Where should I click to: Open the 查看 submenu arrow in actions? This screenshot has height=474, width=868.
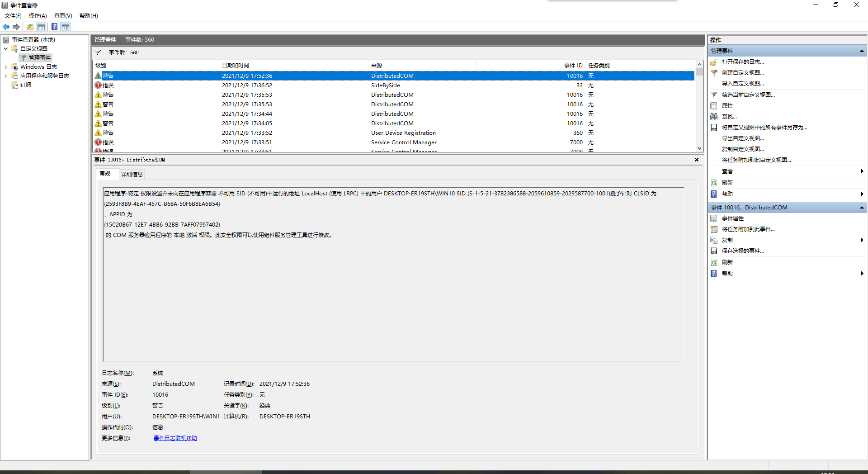862,171
